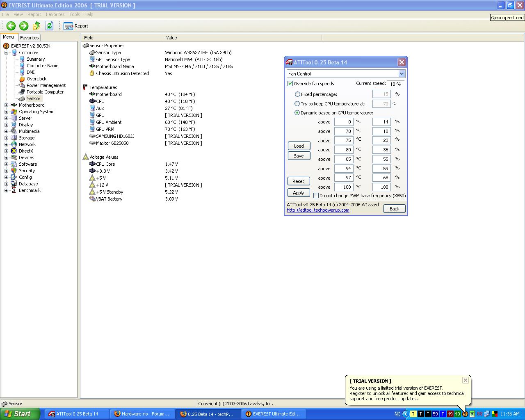Click the Network category icon
Screen dimensions: 525x420
(14, 144)
